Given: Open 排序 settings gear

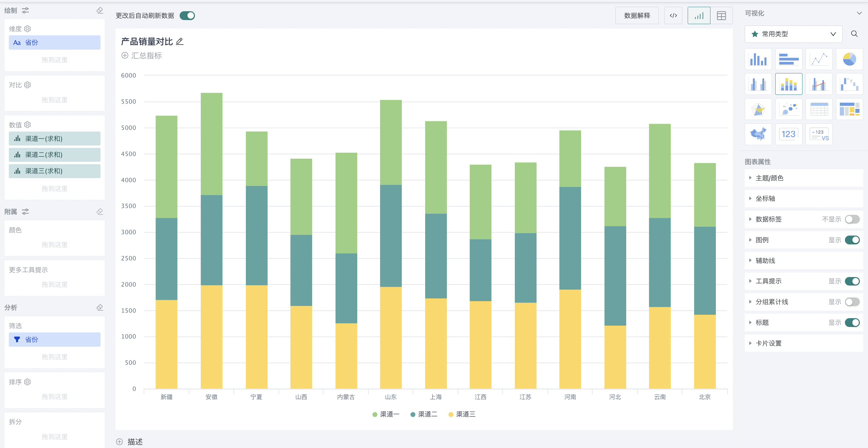Looking at the screenshot, I should coord(28,382).
